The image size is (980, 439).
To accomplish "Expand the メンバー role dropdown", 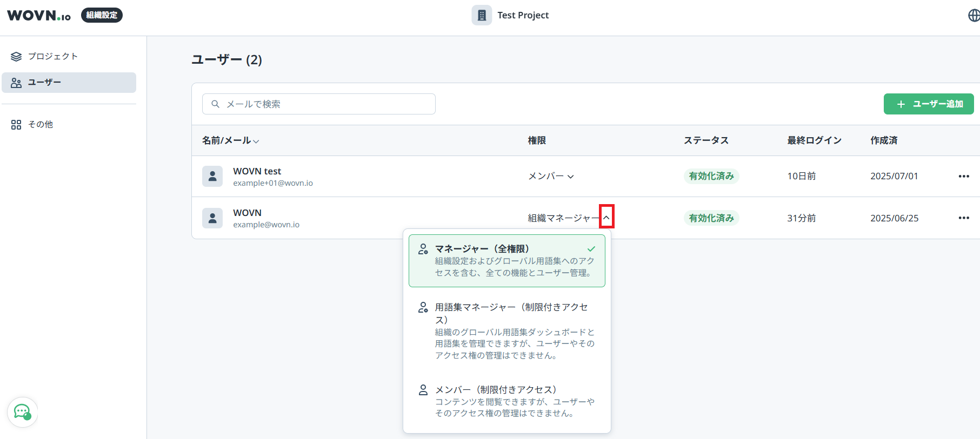I will tap(551, 176).
